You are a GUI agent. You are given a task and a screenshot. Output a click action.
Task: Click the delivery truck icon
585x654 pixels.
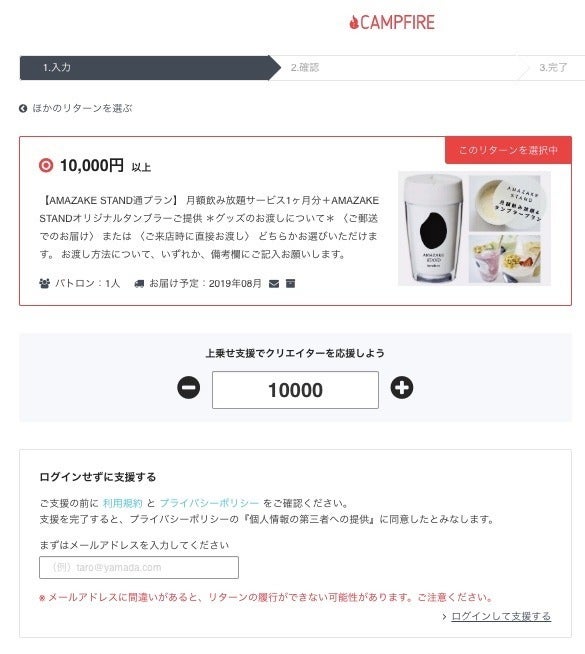coord(139,284)
